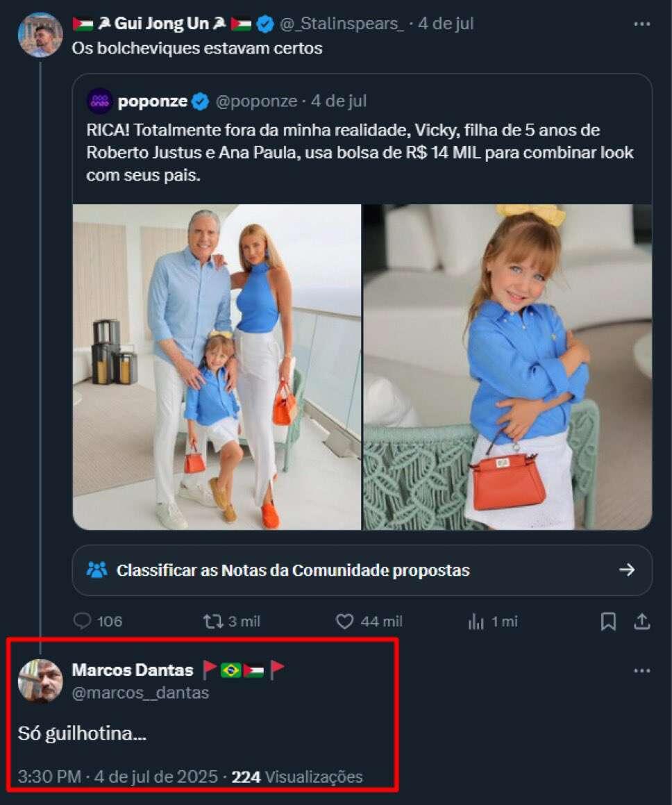Enlarge the photo of girl with orange bag

pos(507,367)
